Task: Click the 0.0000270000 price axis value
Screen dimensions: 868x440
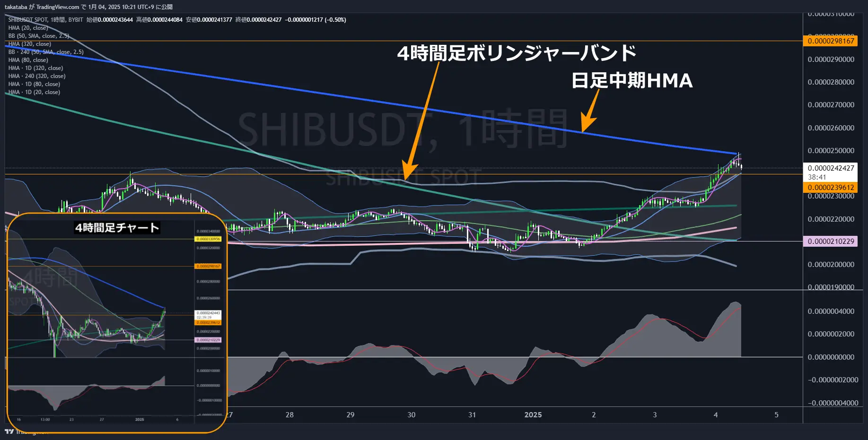Action: tap(831, 105)
